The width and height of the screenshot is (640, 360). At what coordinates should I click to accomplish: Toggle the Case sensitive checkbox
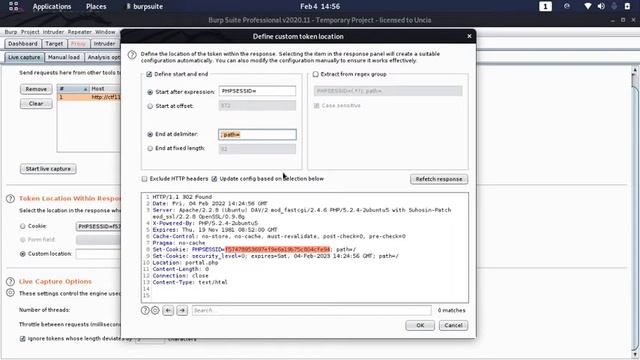click(316, 106)
